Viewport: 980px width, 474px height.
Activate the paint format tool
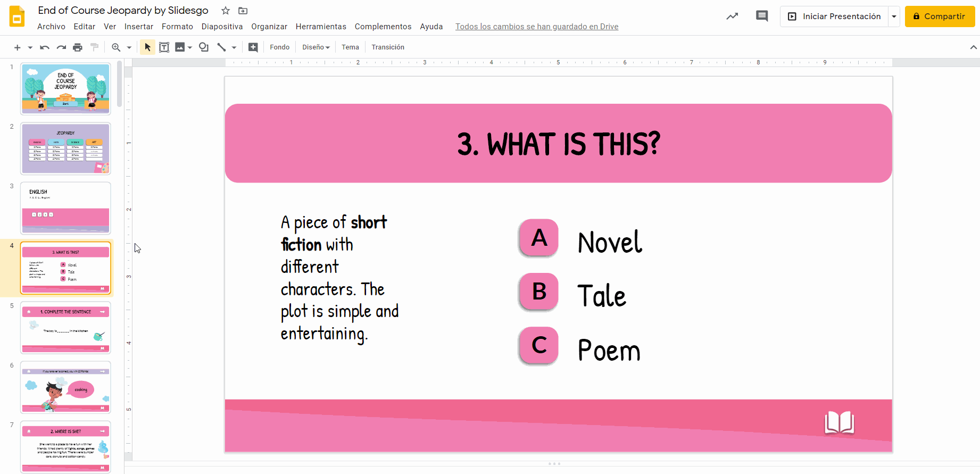[95, 47]
